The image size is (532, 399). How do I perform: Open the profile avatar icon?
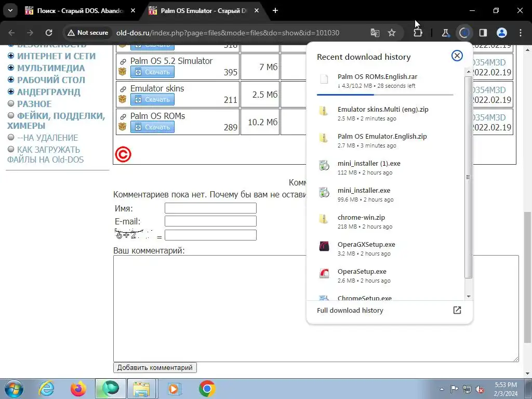[x=502, y=33]
